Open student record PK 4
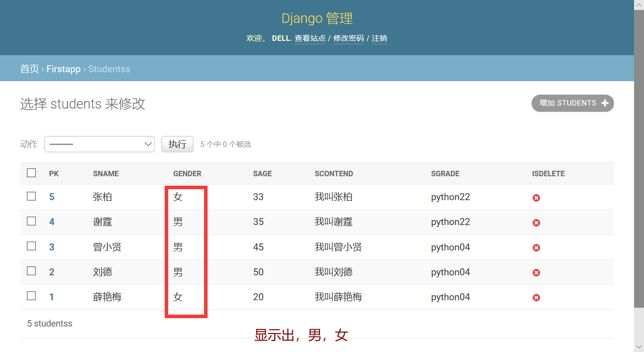 click(x=52, y=222)
